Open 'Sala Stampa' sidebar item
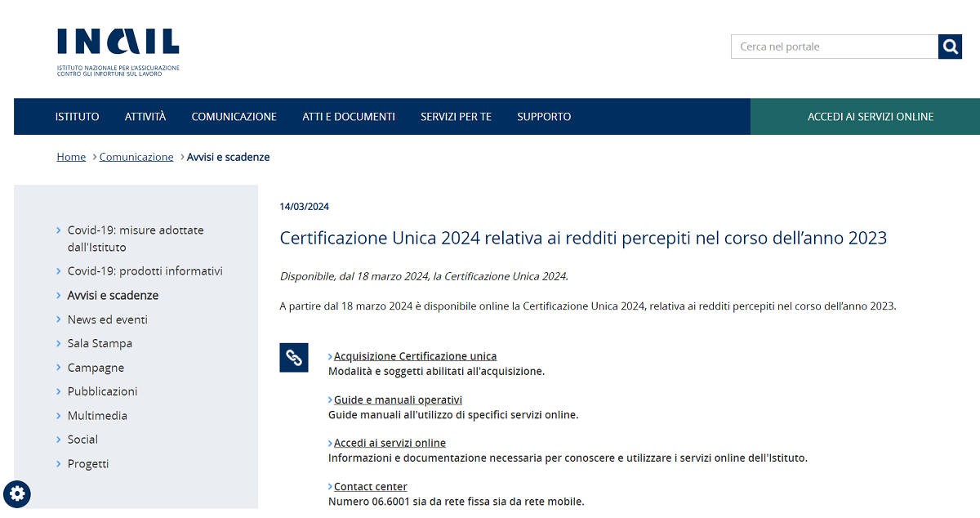 coord(100,343)
